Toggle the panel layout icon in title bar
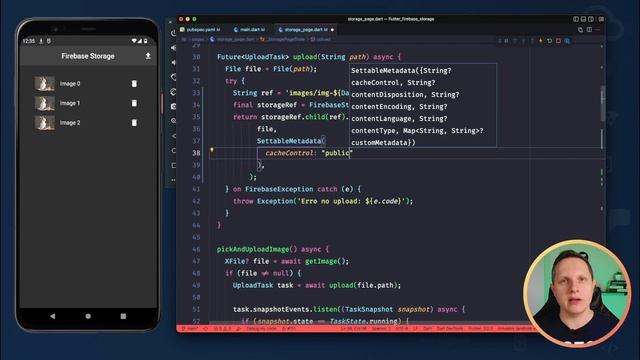Image resolution: width=640 pixels, height=360 pixels. click(x=583, y=19)
